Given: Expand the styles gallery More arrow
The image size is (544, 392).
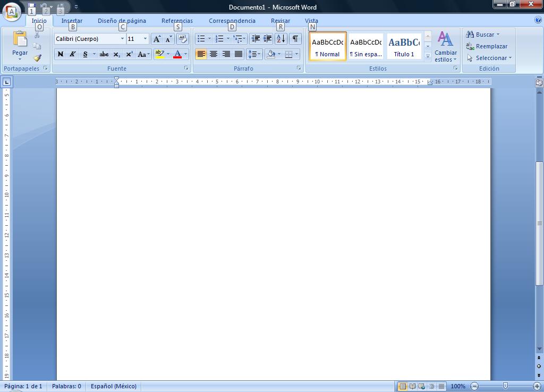Looking at the screenshot, I should pos(428,56).
